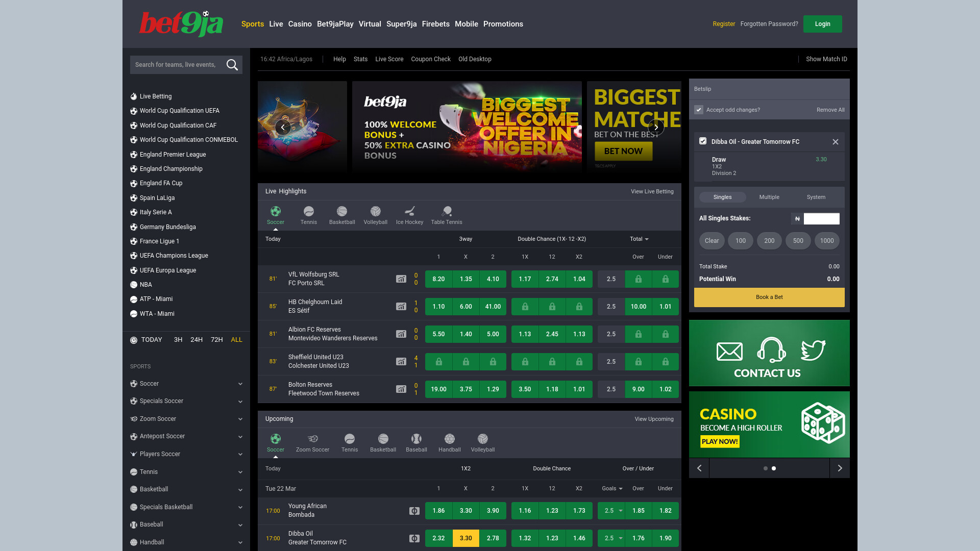
Task: Click the bet9ja logo
Action: click(181, 24)
